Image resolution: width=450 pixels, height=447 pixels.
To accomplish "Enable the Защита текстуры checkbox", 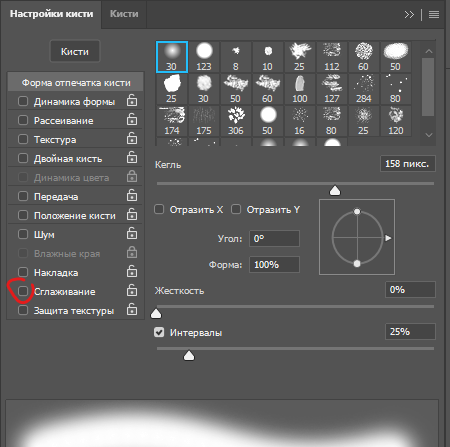I will pyautogui.click(x=23, y=310).
